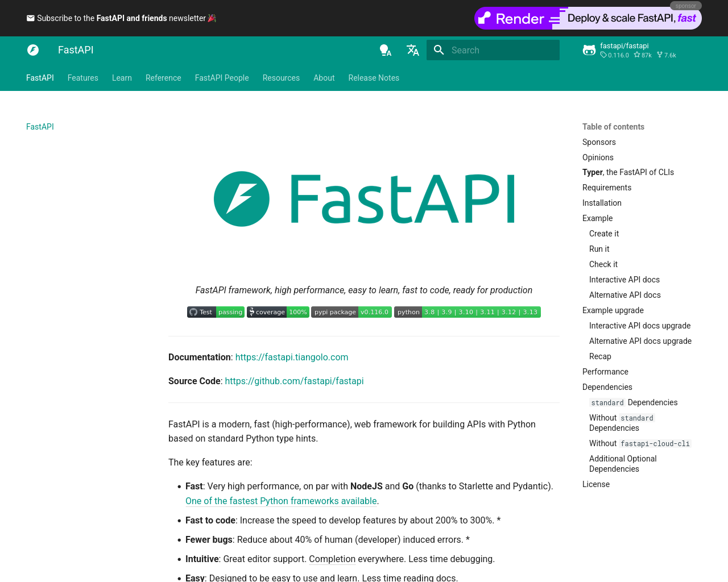The image size is (728, 582).
Task: Click the search magnifier icon
Action: tap(439, 50)
